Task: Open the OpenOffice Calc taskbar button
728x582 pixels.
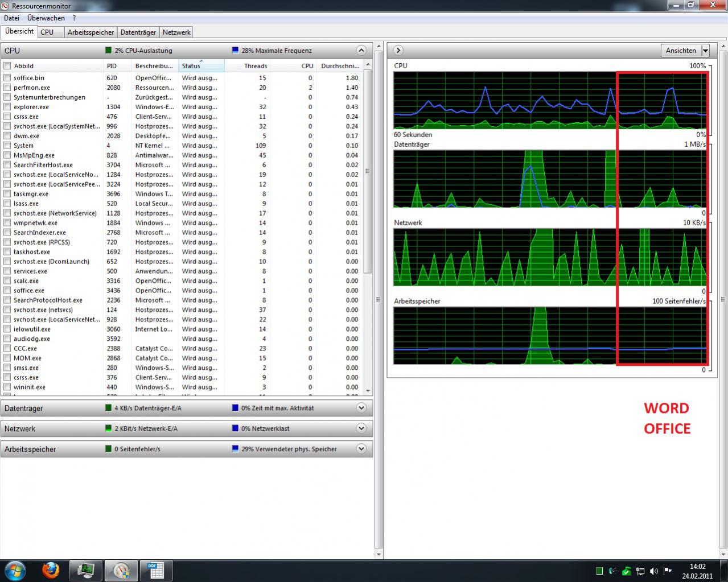Action: click(156, 570)
